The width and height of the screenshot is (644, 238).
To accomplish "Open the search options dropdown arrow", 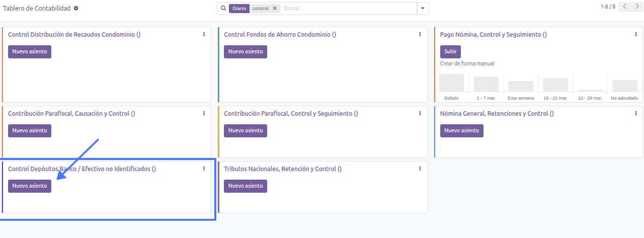I will pyautogui.click(x=423, y=9).
